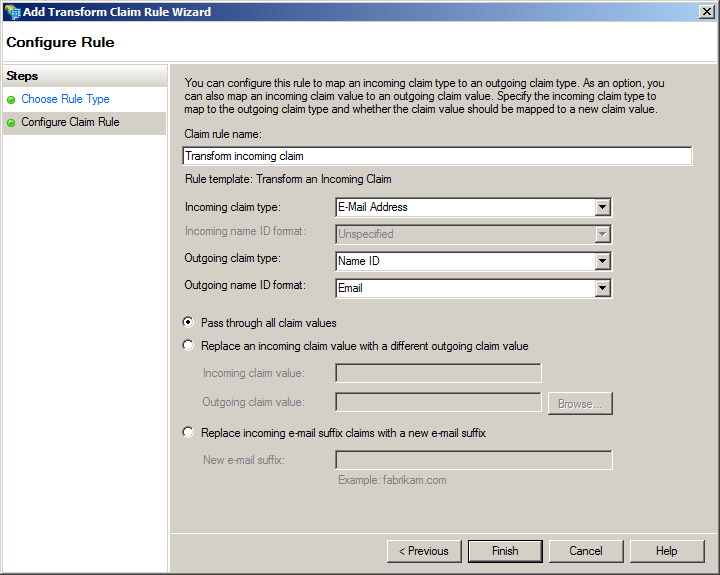Click the Browse... button
The height and width of the screenshot is (575, 720).
(580, 404)
